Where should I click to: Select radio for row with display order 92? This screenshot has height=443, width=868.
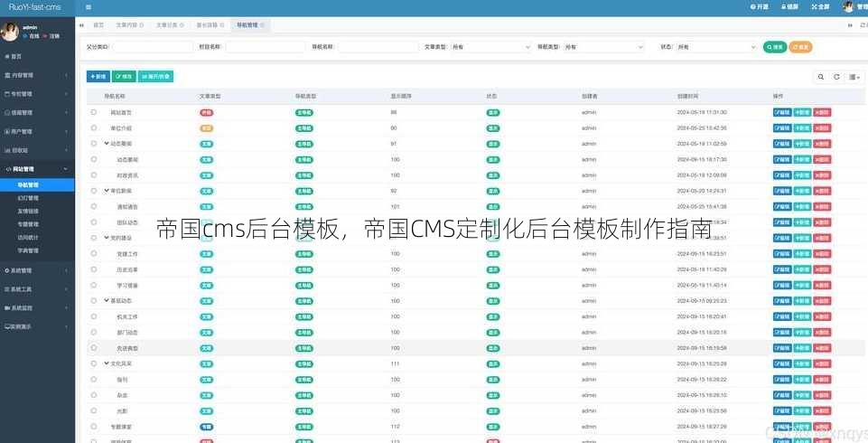[x=94, y=191]
